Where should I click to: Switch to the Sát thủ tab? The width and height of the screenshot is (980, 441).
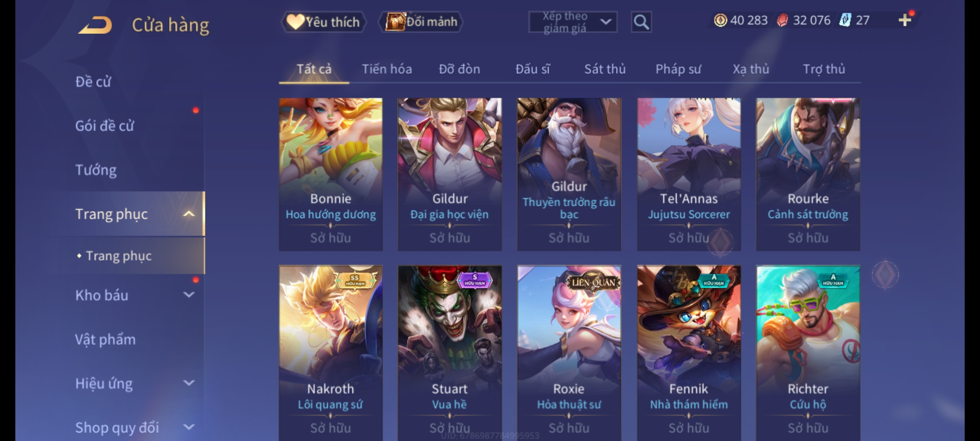click(605, 69)
